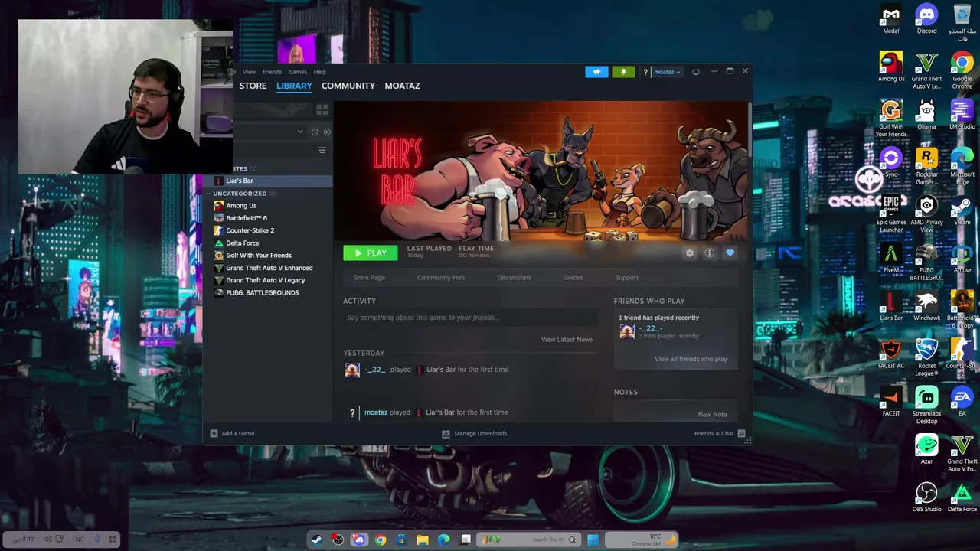Click the activity status text field
980x551 pixels.
point(471,318)
